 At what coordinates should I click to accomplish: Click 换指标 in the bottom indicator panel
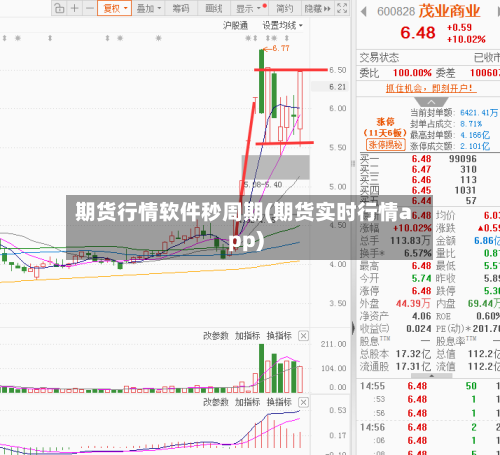279,402
